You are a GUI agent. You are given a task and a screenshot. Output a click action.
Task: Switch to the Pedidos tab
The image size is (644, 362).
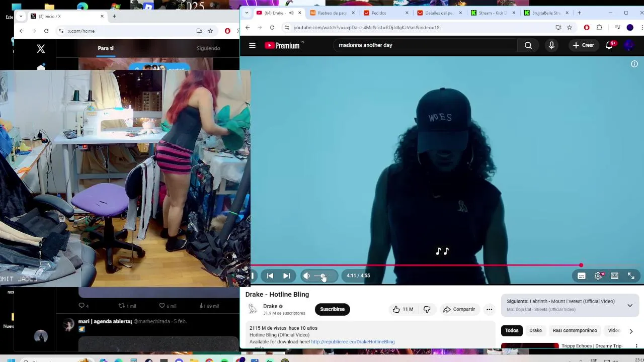(385, 13)
